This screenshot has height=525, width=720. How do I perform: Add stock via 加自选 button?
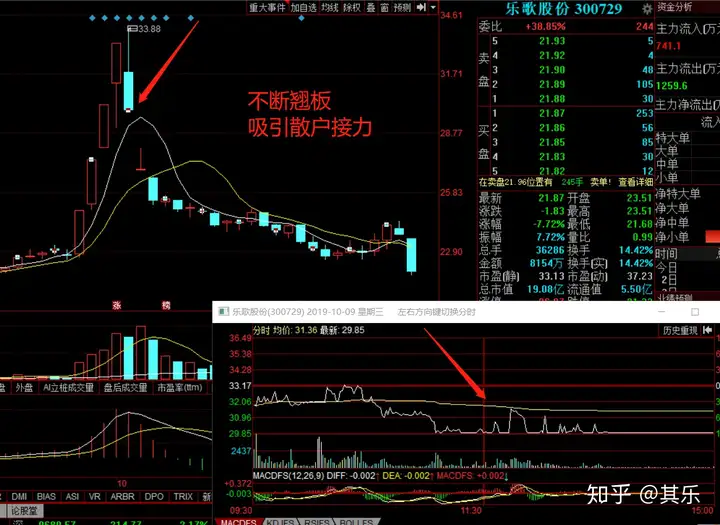coord(304,7)
